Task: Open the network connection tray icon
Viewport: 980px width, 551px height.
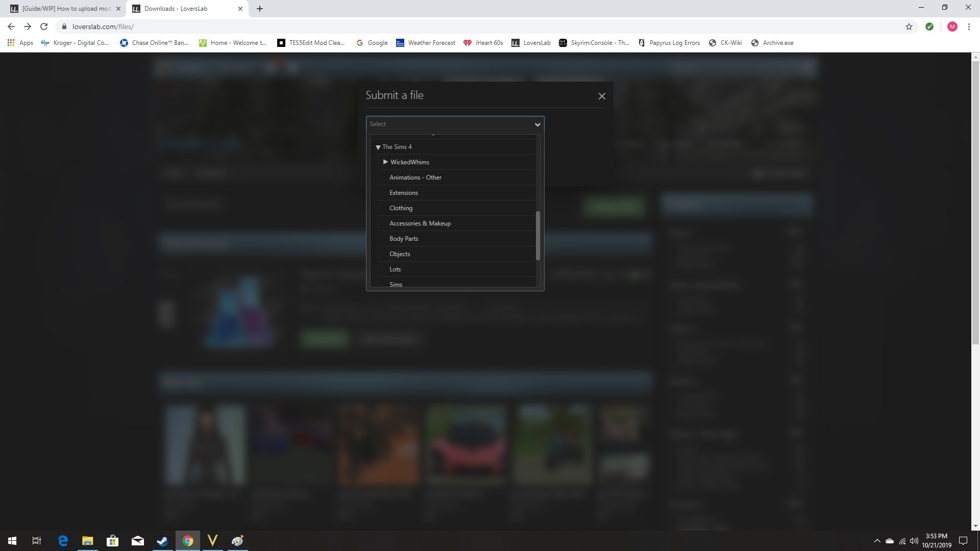Action: [x=902, y=541]
